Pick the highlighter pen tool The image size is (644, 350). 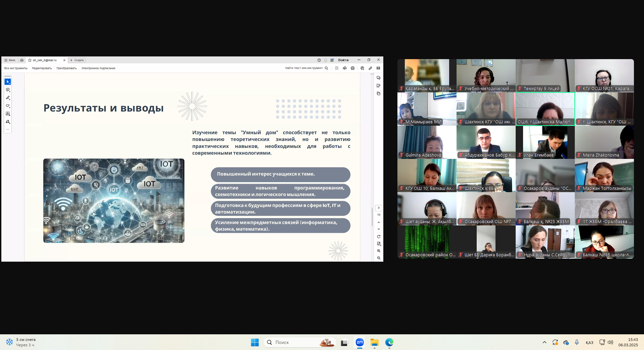[x=8, y=98]
